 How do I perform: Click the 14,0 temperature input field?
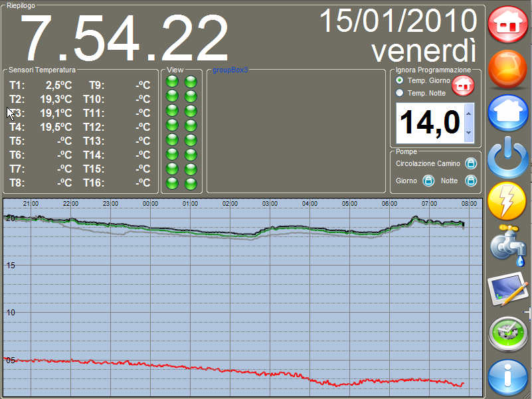click(430, 123)
